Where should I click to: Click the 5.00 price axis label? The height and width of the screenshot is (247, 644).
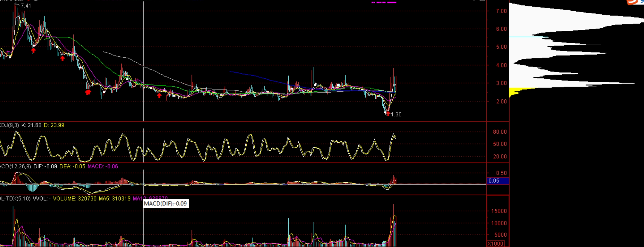tap(502, 47)
